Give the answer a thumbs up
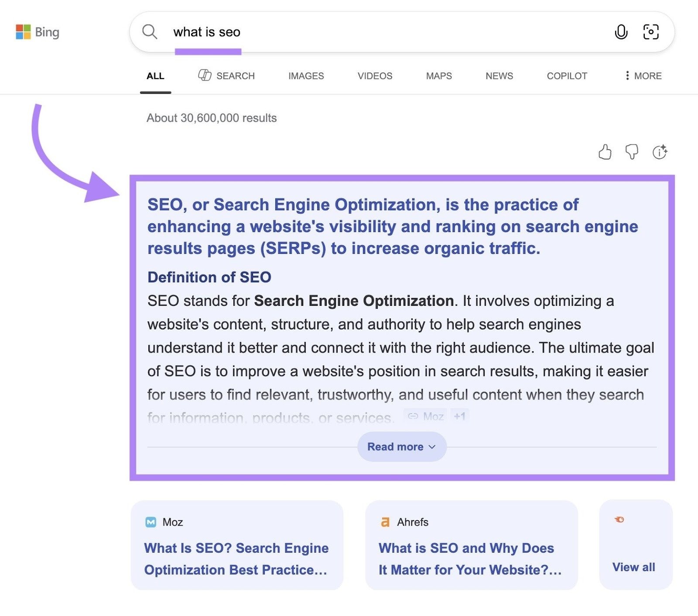The height and width of the screenshot is (616, 698). point(606,152)
